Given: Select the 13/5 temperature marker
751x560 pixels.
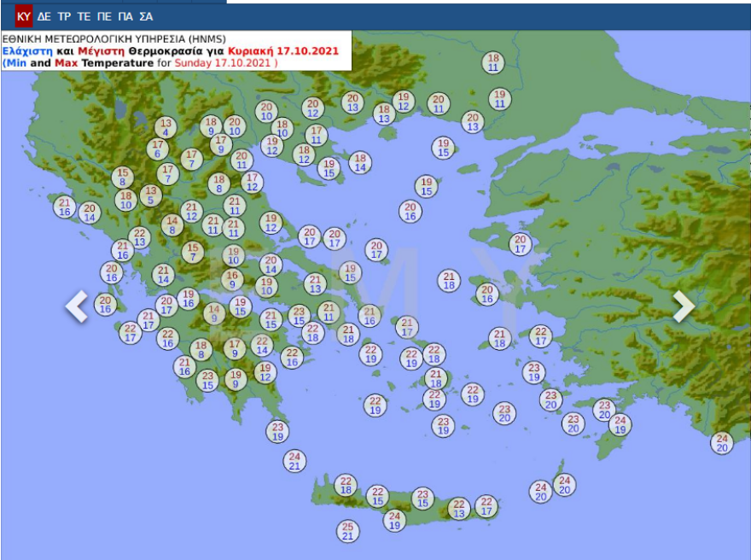Looking at the screenshot, I should pos(151,195).
